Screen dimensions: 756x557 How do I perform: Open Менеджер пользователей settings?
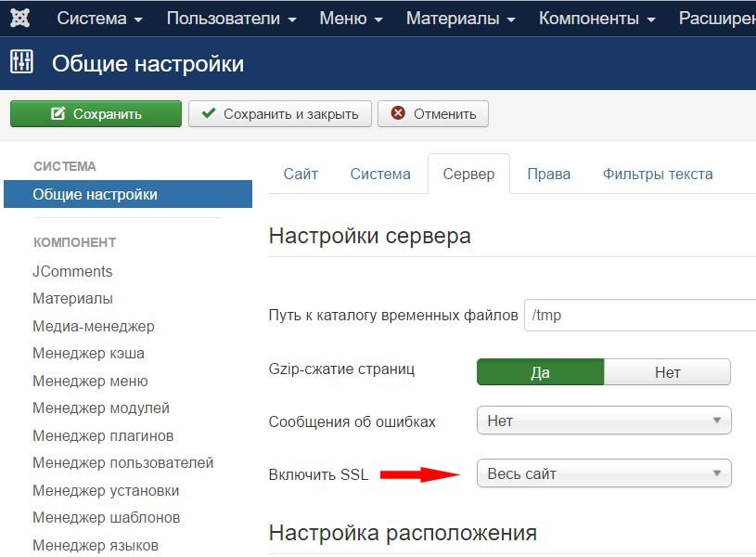(x=123, y=463)
